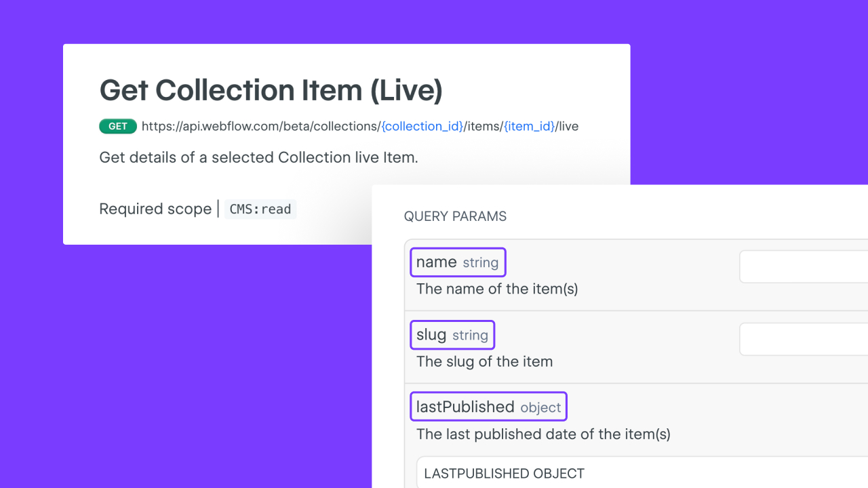Select the highlighted slug parameter label

431,335
